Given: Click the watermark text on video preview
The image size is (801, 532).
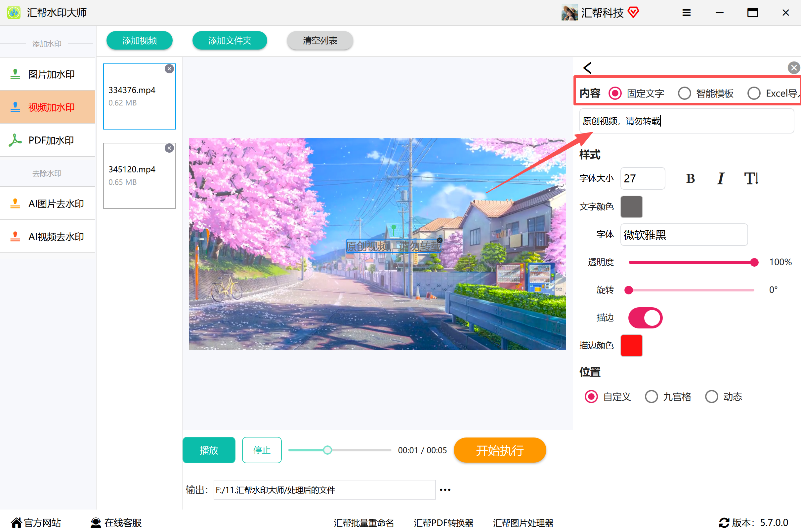Looking at the screenshot, I should (393, 246).
